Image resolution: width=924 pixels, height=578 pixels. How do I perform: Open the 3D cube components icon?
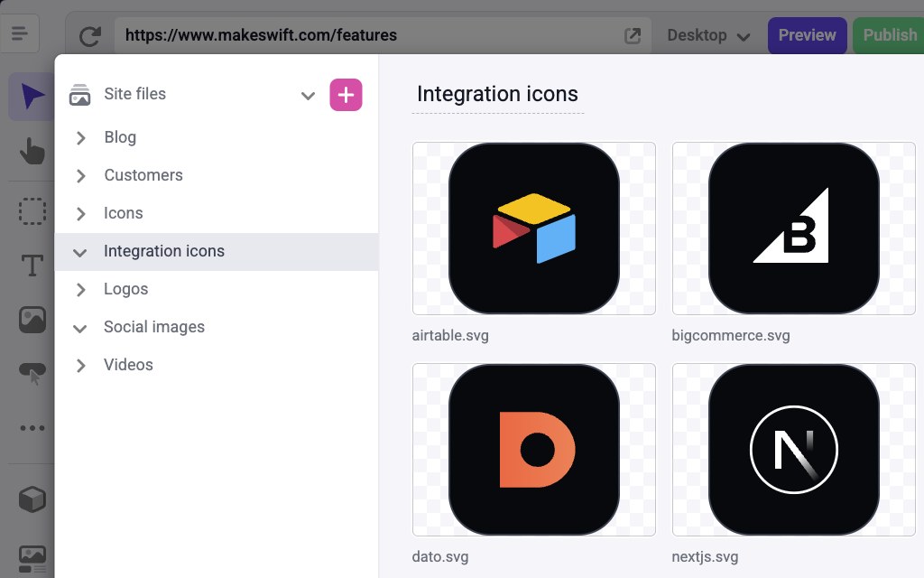click(x=32, y=499)
